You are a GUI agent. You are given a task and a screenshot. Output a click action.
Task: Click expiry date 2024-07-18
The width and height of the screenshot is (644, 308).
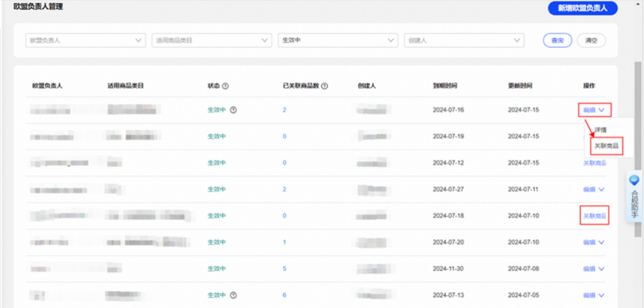448,216
